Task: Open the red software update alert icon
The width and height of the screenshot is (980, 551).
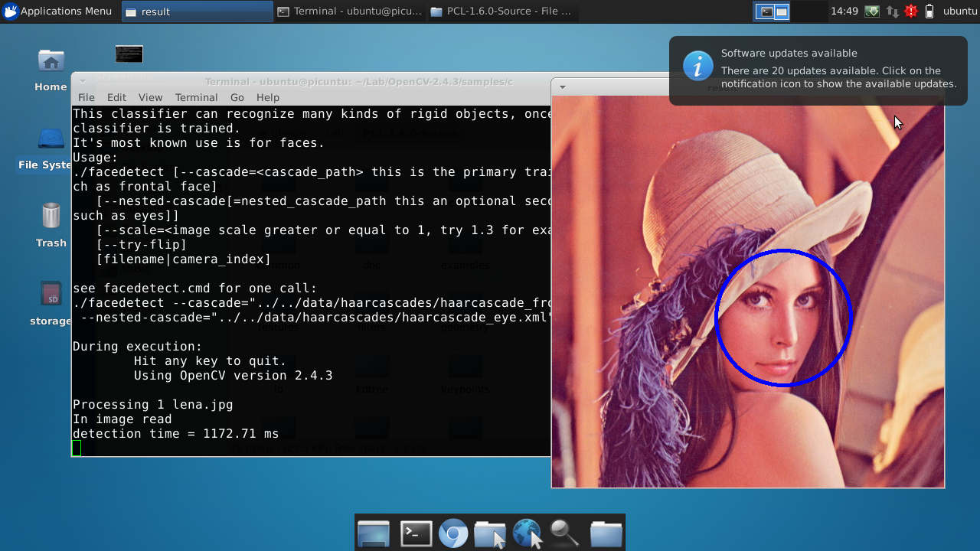Action: 911,11
